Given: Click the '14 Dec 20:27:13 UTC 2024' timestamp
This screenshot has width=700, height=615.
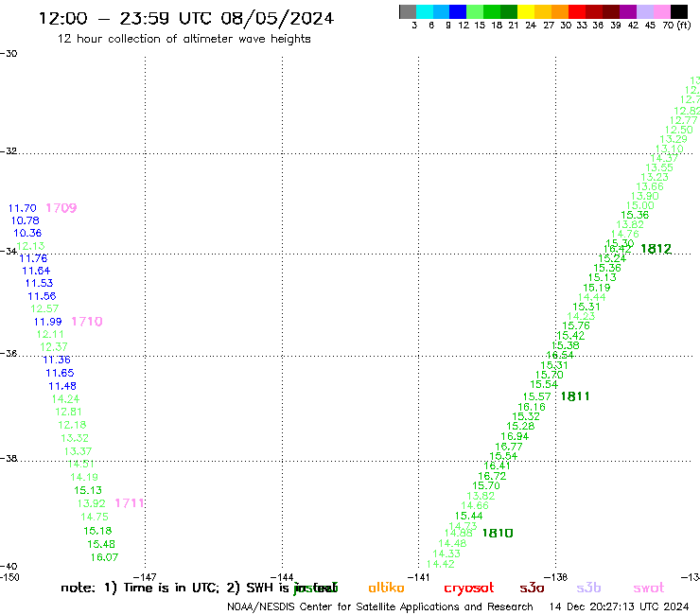Looking at the screenshot, I should (620, 606).
